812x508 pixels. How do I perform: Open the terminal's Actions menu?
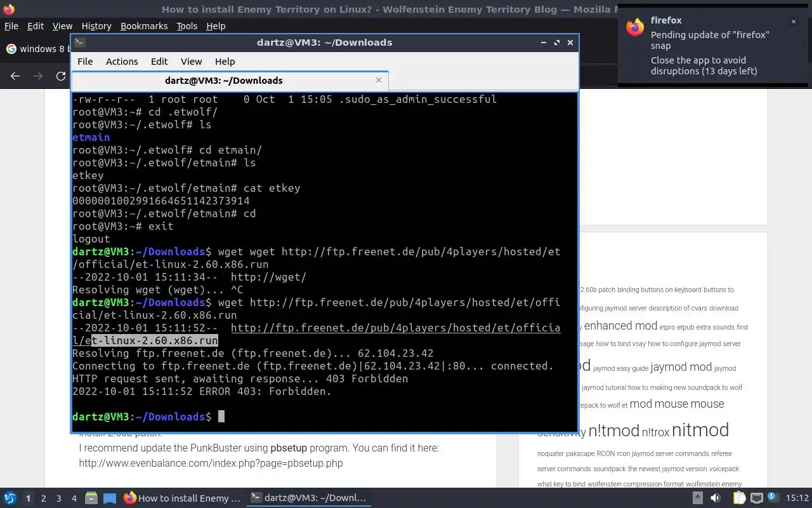pyautogui.click(x=122, y=62)
